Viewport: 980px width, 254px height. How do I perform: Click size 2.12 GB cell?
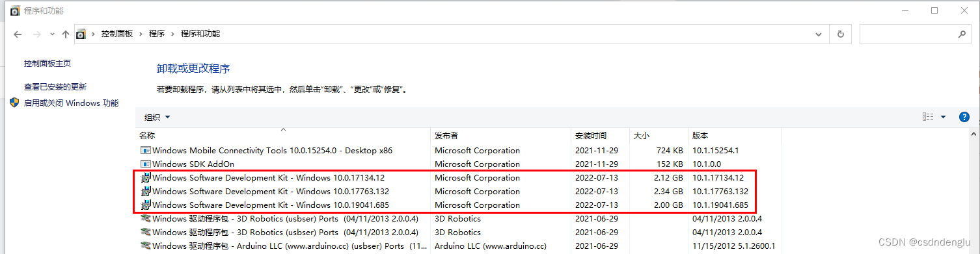click(x=668, y=177)
